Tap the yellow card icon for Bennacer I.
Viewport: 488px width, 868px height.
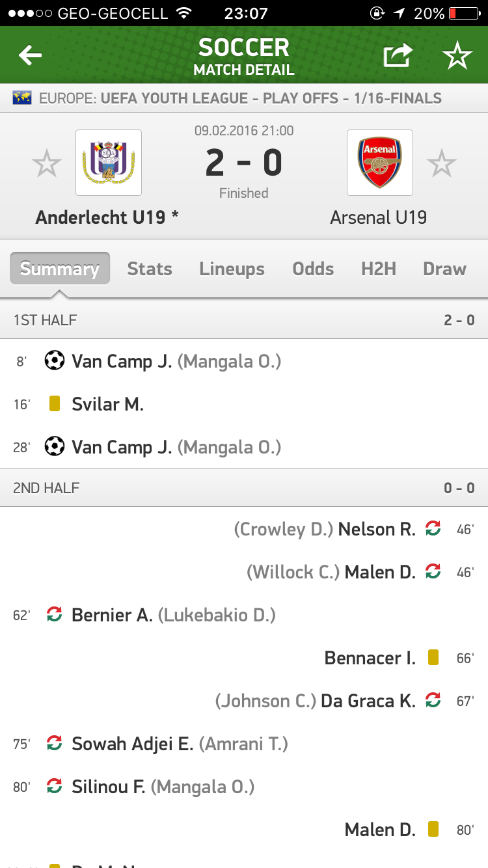click(x=433, y=658)
